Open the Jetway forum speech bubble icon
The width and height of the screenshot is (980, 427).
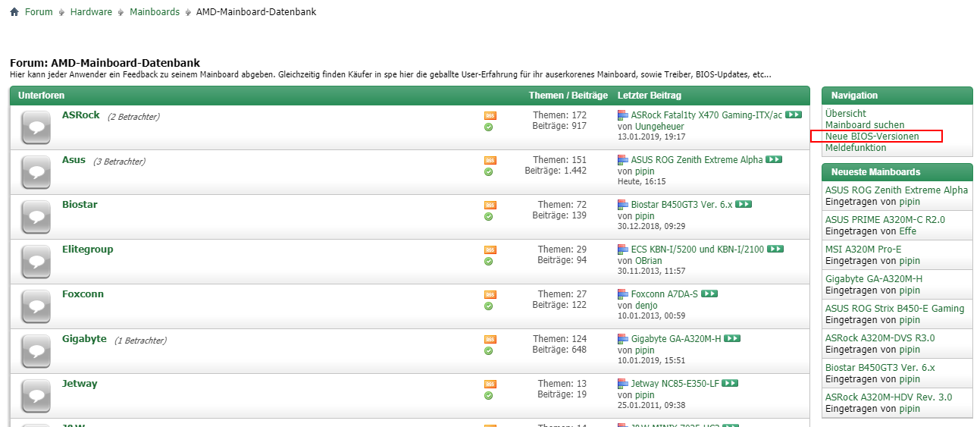click(36, 396)
